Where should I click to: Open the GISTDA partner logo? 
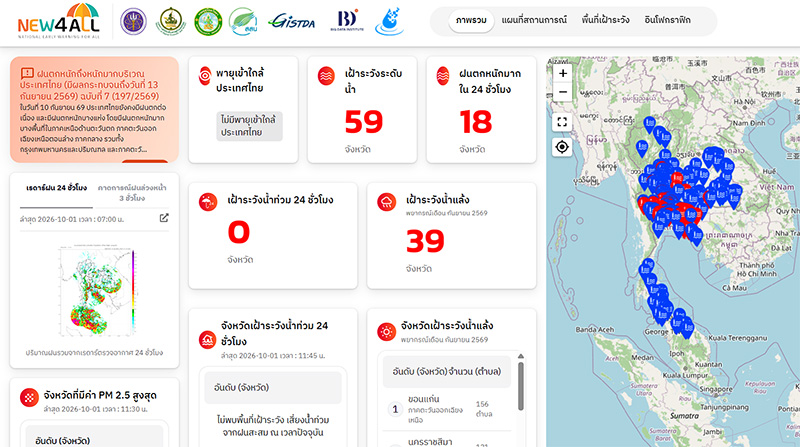coord(292,21)
